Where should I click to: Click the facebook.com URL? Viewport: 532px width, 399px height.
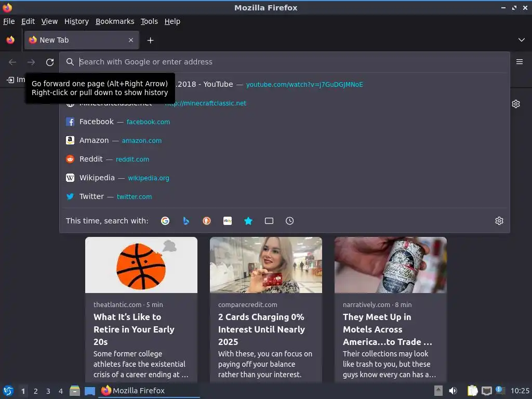[x=148, y=122]
